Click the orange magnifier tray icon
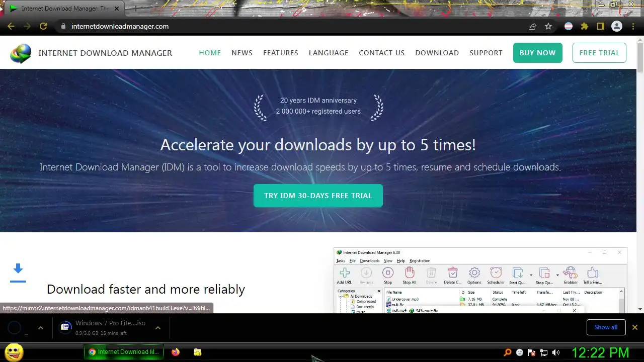This screenshot has width=644, height=362. click(x=508, y=352)
